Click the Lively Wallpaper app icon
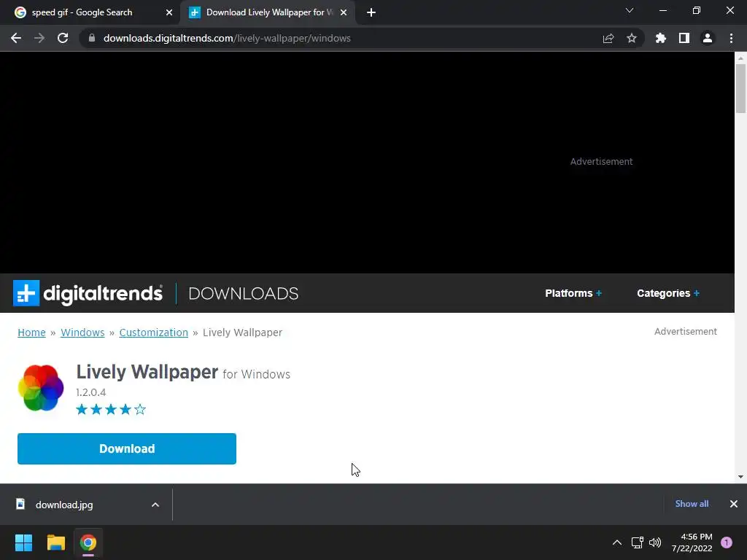Image resolution: width=747 pixels, height=560 pixels. click(x=41, y=388)
